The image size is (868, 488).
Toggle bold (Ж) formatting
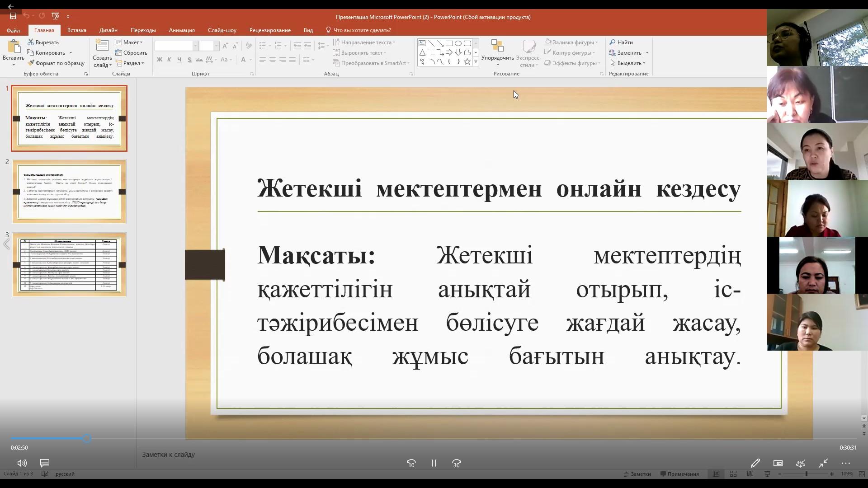click(x=160, y=60)
